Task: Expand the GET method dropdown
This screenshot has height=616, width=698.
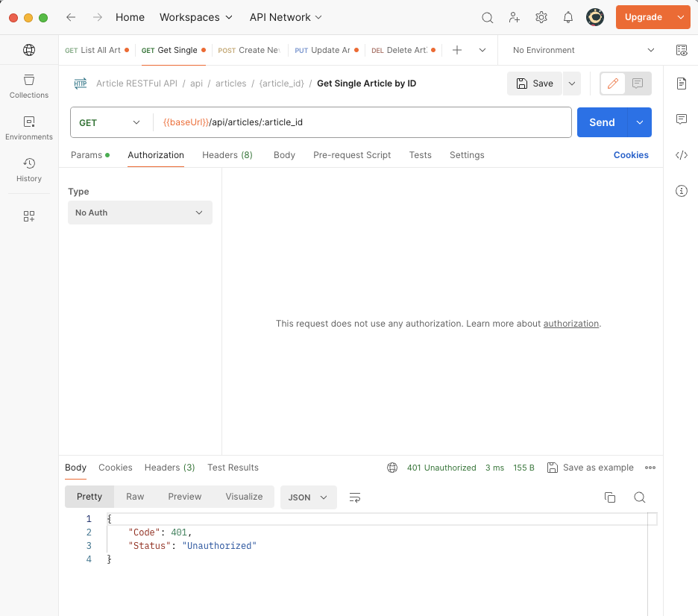Action: pos(110,122)
